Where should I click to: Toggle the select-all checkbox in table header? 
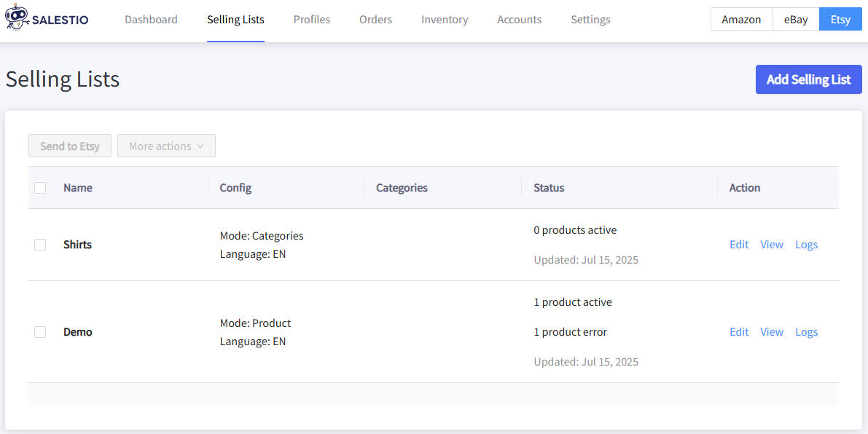point(40,188)
